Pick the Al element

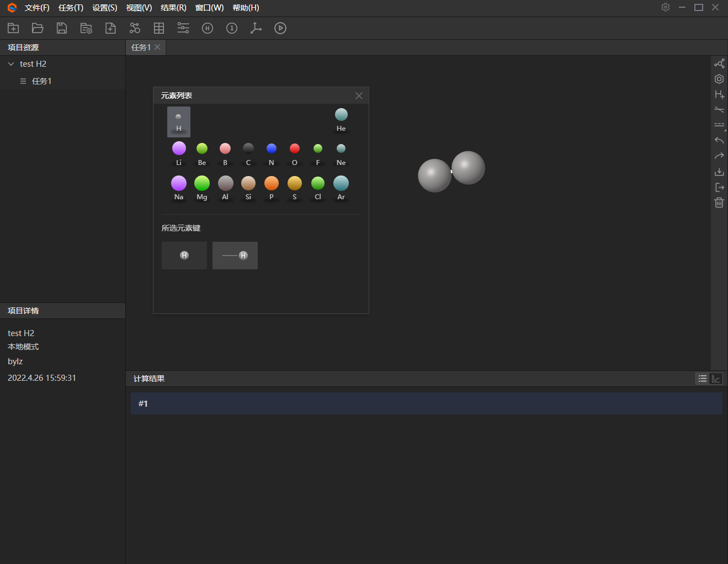pos(225,188)
